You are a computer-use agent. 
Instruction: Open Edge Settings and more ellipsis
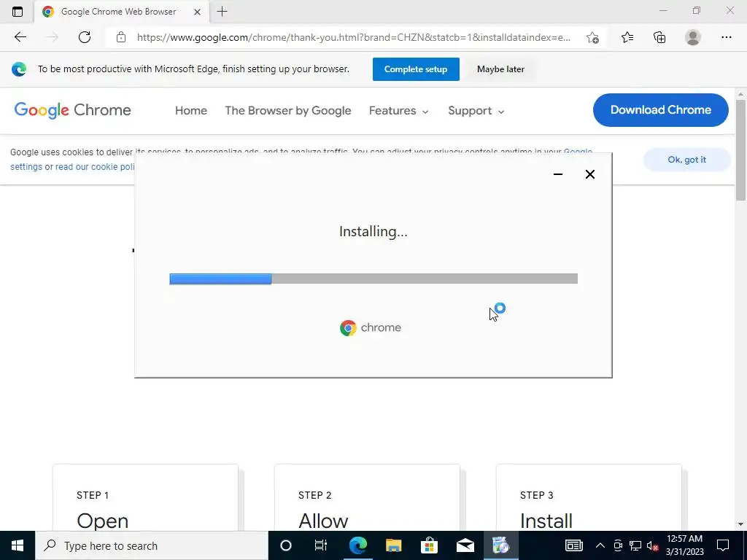point(726,37)
